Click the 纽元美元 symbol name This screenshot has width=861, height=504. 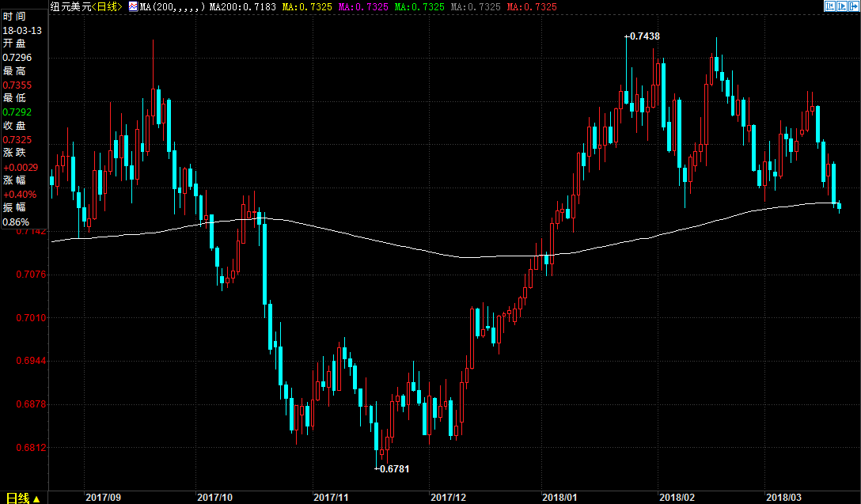pos(70,6)
